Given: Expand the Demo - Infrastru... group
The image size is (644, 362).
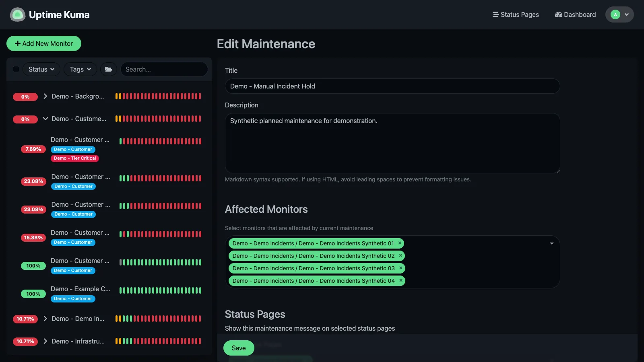Looking at the screenshot, I should [45, 341].
